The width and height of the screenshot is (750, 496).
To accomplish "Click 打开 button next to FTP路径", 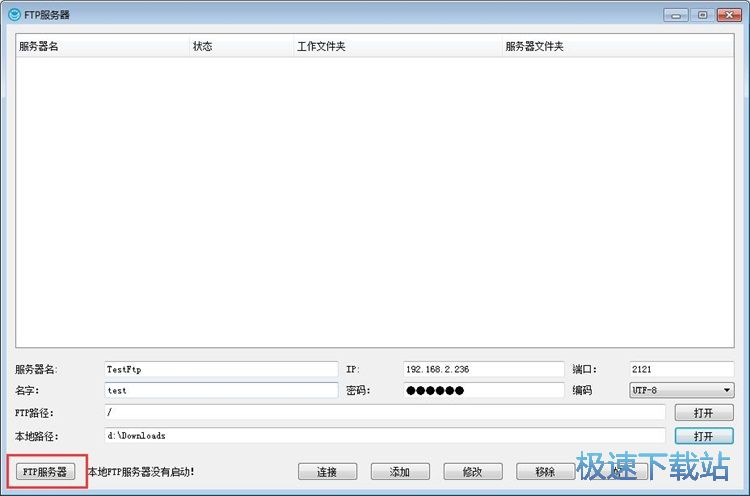I will [x=704, y=412].
